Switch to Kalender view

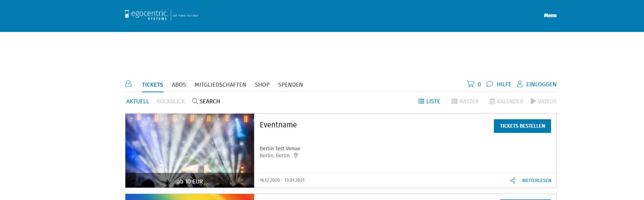point(506,101)
